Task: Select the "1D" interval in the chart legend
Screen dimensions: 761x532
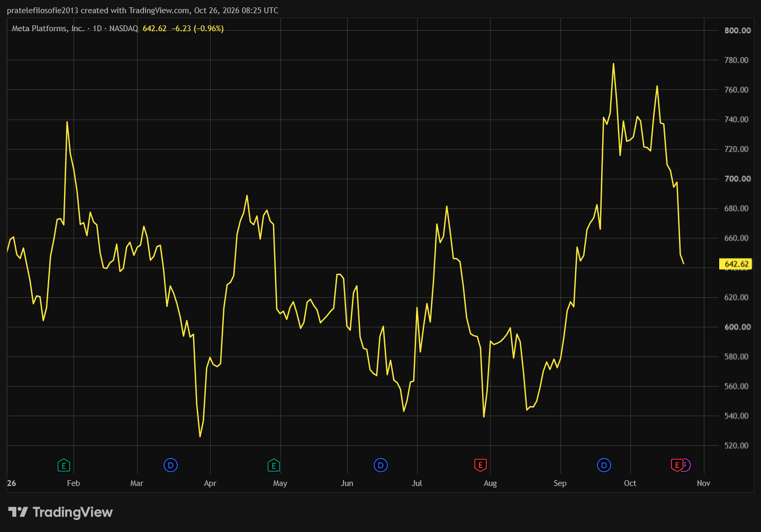Action: (97, 29)
